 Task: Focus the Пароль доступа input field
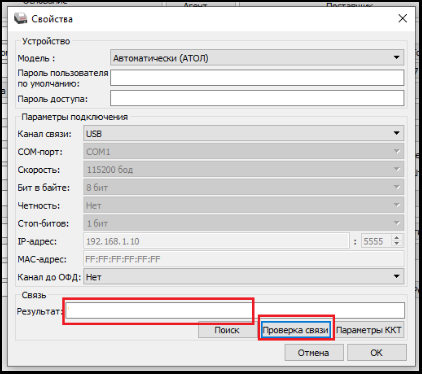[x=257, y=99]
